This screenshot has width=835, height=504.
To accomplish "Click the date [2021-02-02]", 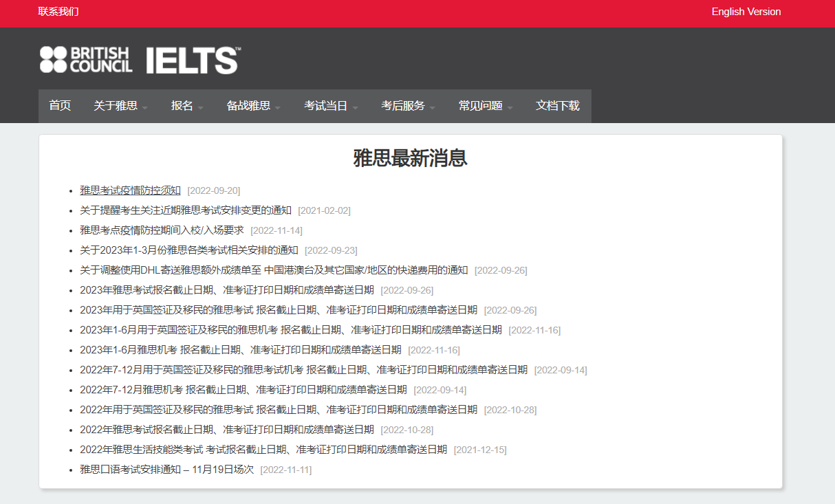I will pyautogui.click(x=324, y=210).
